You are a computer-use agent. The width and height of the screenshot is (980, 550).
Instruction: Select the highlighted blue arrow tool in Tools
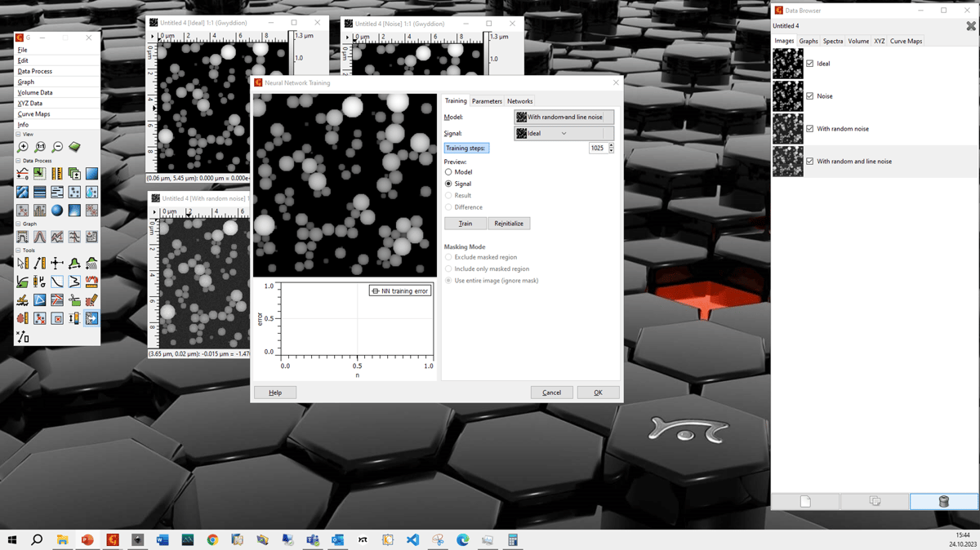pos(91,318)
